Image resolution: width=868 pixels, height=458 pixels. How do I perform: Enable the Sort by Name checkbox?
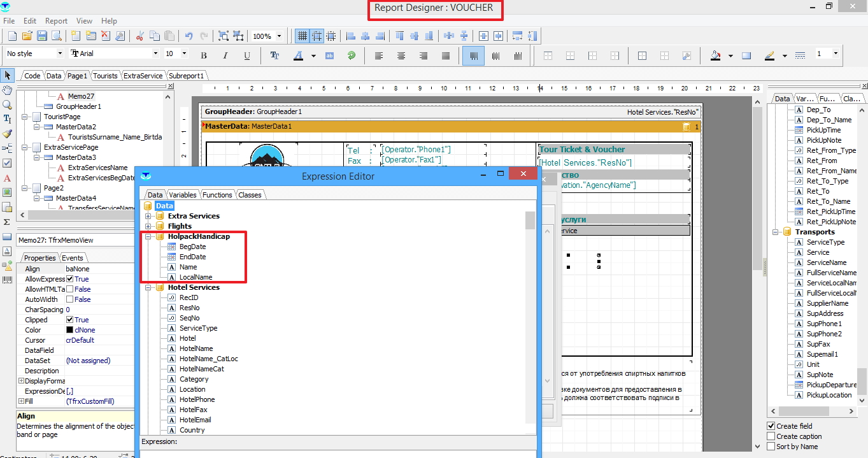click(x=771, y=447)
